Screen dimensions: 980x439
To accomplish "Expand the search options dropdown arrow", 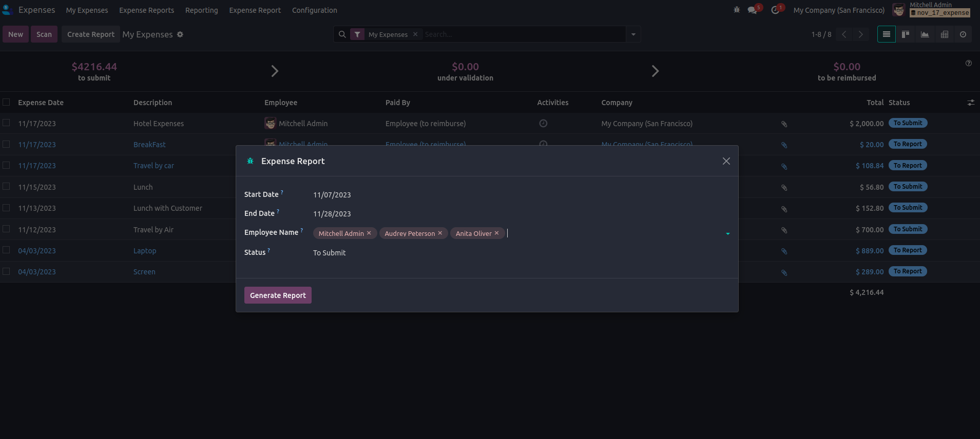I will pyautogui.click(x=633, y=34).
